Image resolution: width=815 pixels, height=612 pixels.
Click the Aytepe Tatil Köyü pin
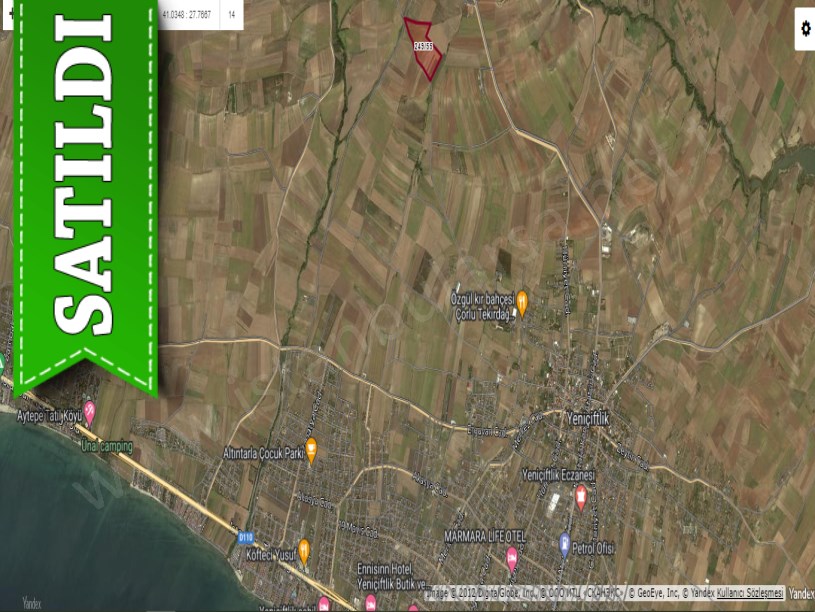click(x=89, y=410)
